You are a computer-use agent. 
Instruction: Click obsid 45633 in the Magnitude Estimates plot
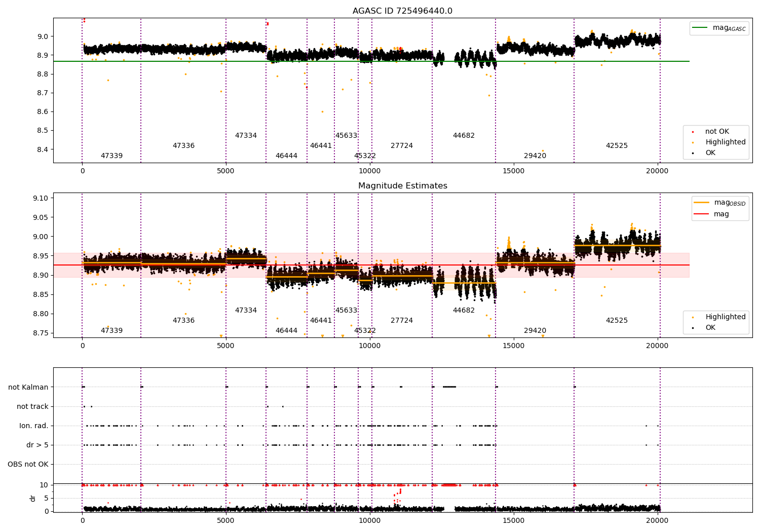[346, 311]
